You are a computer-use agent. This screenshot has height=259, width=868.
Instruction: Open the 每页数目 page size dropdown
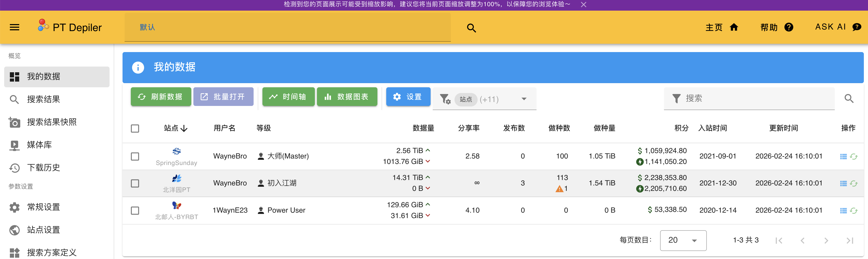click(683, 241)
